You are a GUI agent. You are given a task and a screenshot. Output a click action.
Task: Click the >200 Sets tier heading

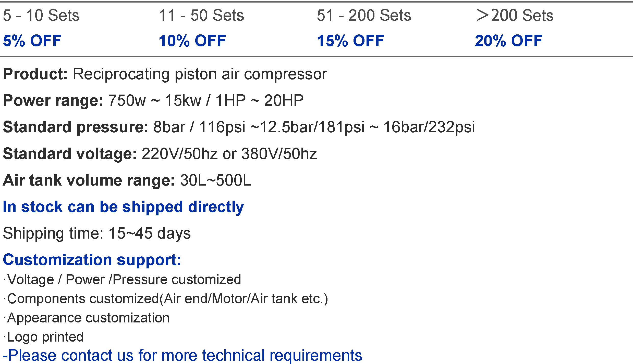coord(515,15)
